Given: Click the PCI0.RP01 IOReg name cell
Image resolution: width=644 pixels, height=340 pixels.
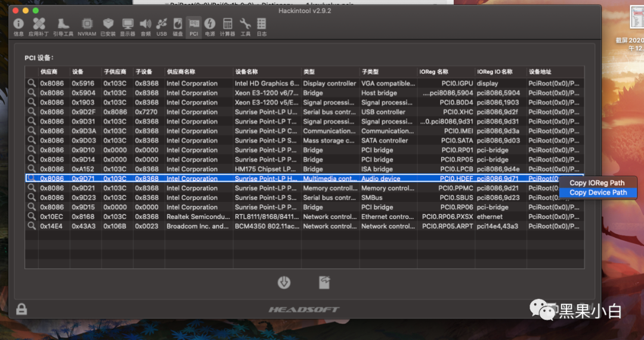Looking at the screenshot, I should (x=457, y=149).
